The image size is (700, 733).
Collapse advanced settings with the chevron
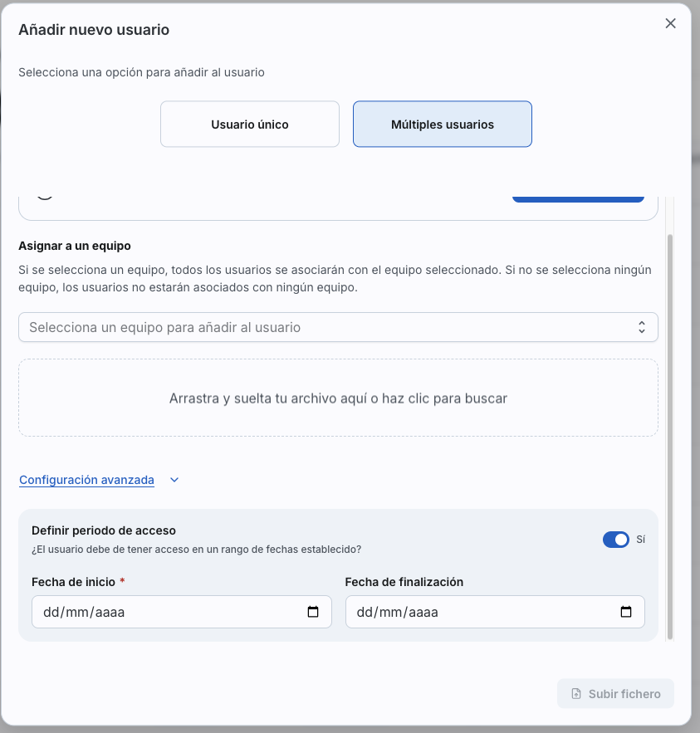pyautogui.click(x=174, y=480)
